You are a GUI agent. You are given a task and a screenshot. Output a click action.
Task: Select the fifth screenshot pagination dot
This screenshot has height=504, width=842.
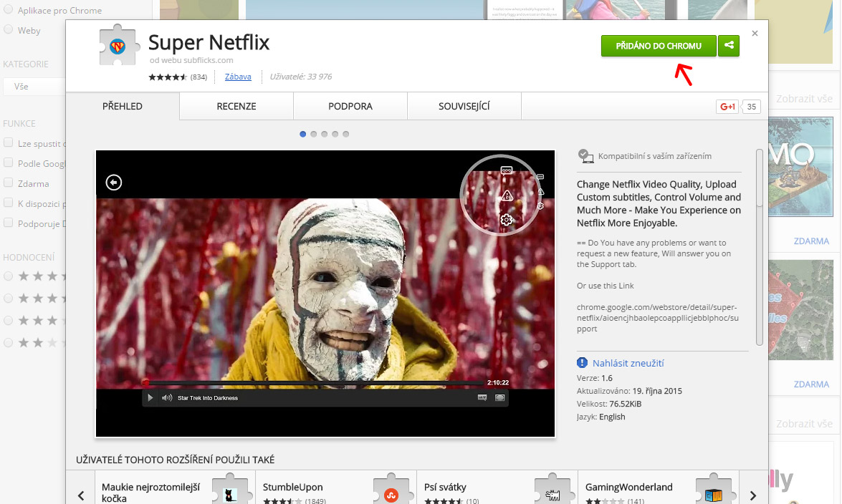[346, 134]
